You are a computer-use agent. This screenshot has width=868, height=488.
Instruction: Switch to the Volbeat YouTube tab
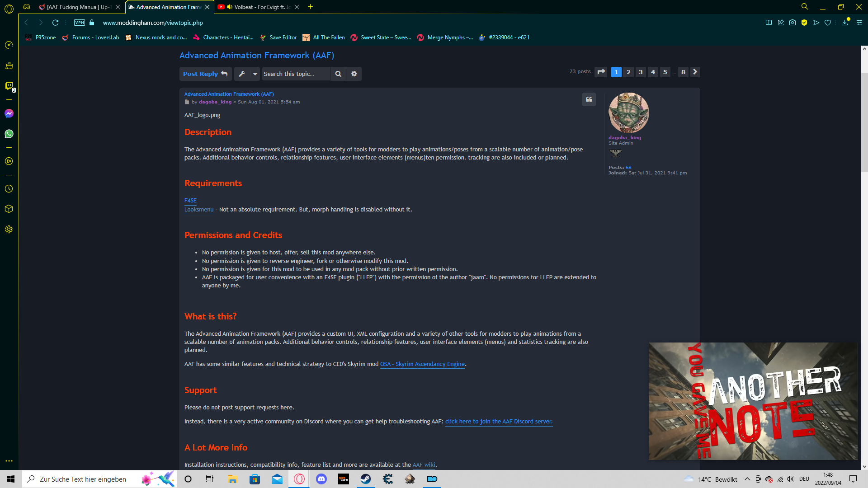258,7
